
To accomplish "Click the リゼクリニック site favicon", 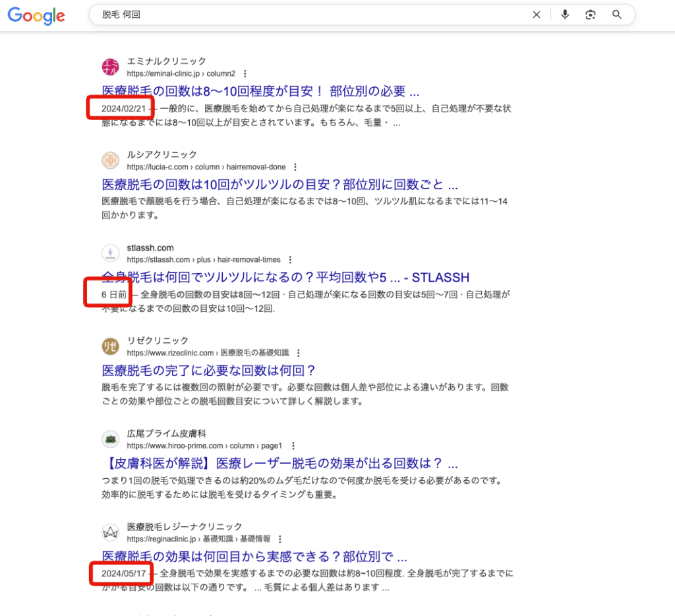I will (x=110, y=346).
